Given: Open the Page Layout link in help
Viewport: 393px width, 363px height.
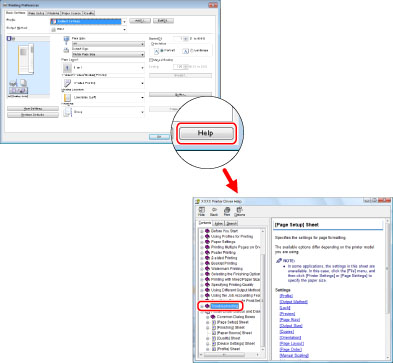Looking at the screenshot, I should (x=292, y=344).
